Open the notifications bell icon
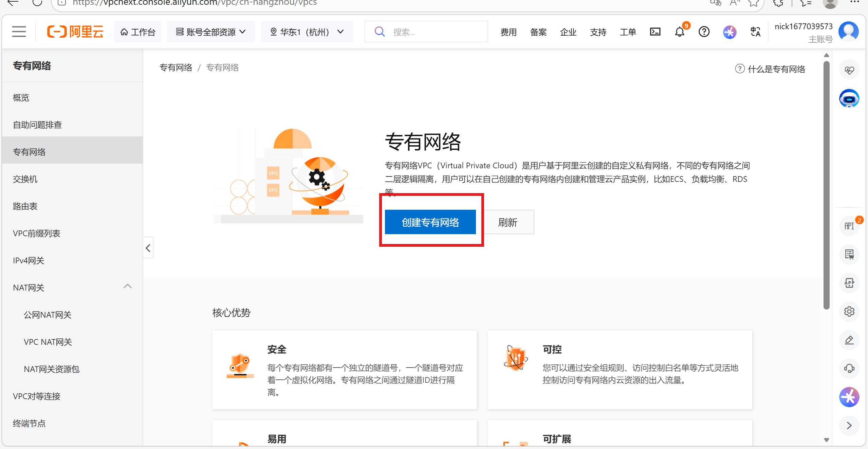The height and width of the screenshot is (449, 868). 680,32
